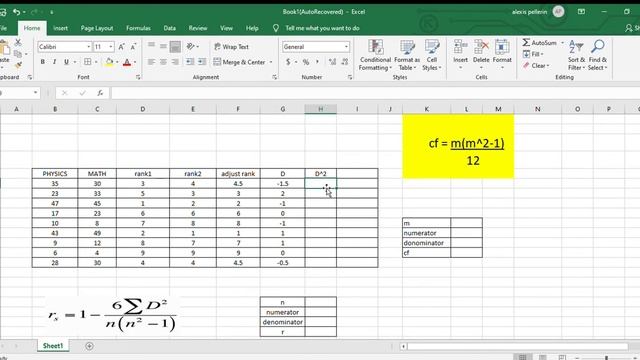Toggle Wrap Text
Screen dimensions: 640x360
coord(231,47)
